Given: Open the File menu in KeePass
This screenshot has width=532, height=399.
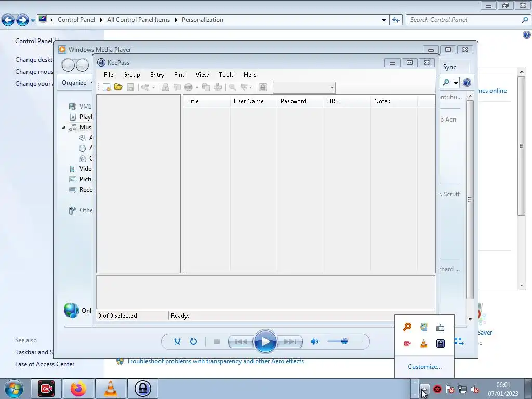Looking at the screenshot, I should (x=109, y=75).
